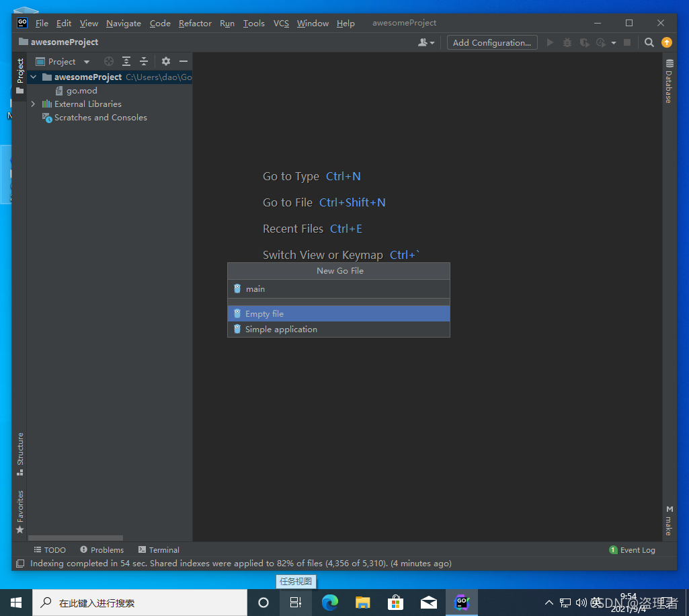Expand the profiler run options arrow
This screenshot has height=616, width=689.
point(614,43)
